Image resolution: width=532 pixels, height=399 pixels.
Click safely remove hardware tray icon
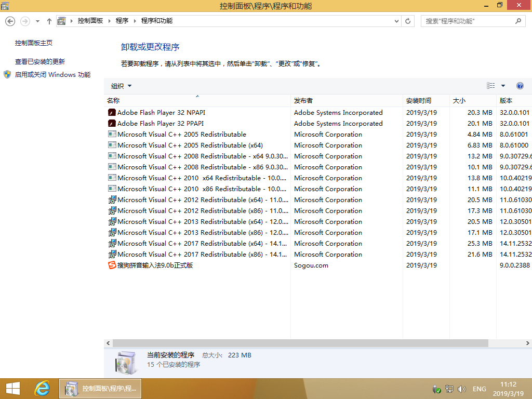click(436, 389)
